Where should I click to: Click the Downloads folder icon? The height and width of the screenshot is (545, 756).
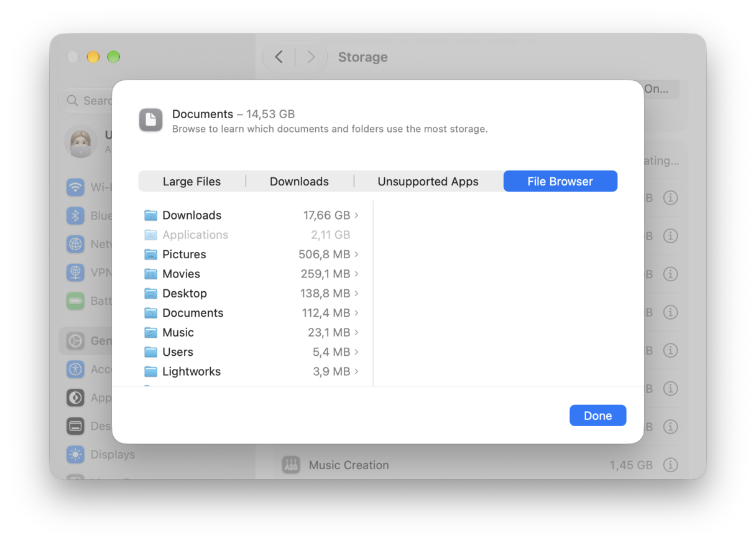tap(150, 215)
